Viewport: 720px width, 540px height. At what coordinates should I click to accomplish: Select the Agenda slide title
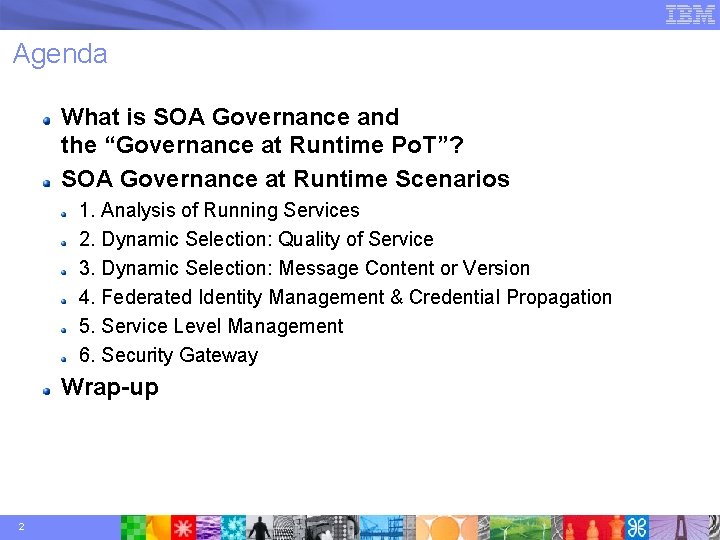click(x=60, y=55)
